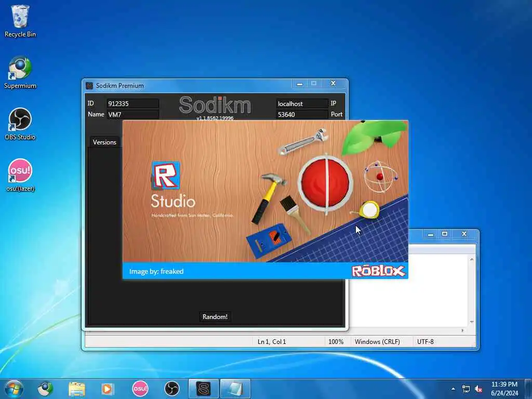Edit the Port field containing 53640
The image size is (532, 399).
(302, 114)
